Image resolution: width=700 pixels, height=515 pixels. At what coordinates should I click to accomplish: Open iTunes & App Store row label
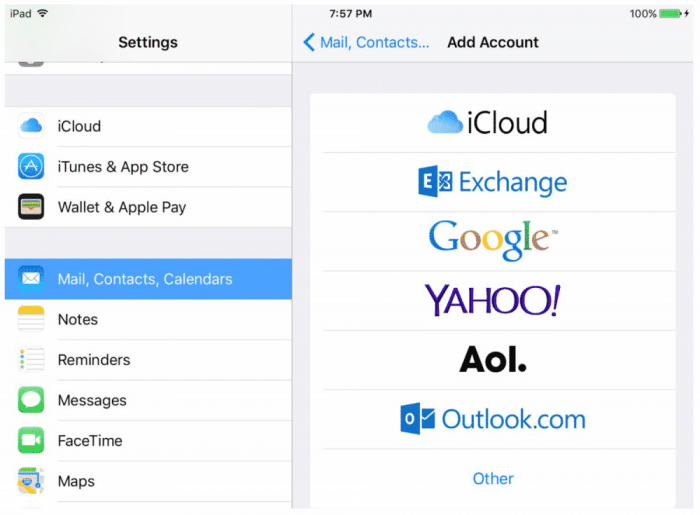click(x=123, y=167)
